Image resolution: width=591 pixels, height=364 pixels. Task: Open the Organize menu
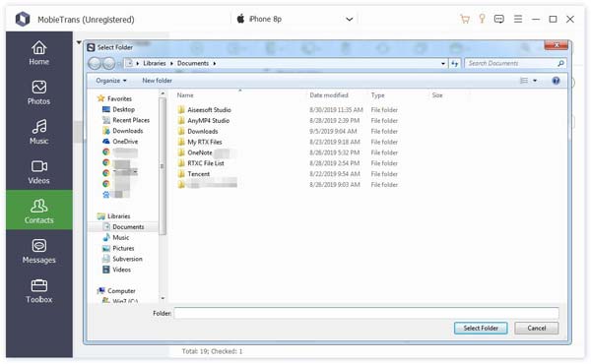[x=111, y=81]
